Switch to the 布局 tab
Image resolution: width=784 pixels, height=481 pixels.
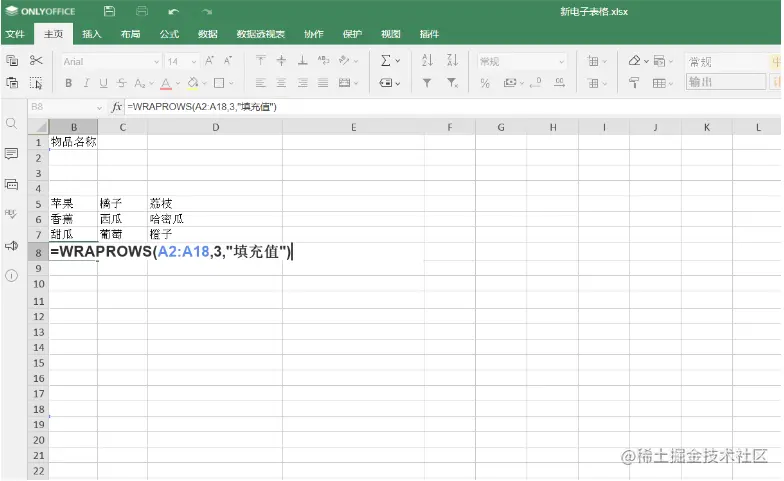point(130,34)
